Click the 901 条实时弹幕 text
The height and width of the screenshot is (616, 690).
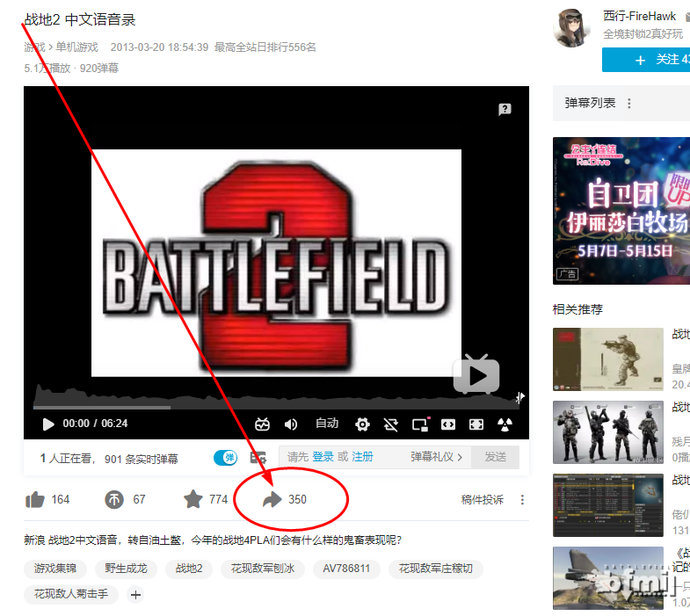(142, 460)
